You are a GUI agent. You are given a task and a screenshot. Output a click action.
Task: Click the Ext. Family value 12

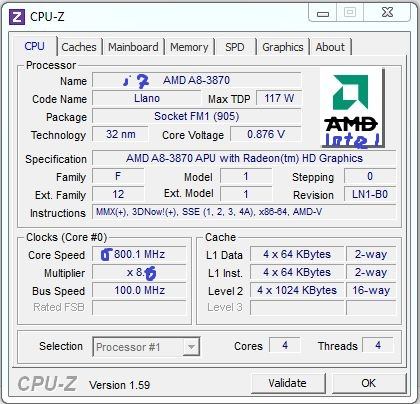tap(118, 194)
